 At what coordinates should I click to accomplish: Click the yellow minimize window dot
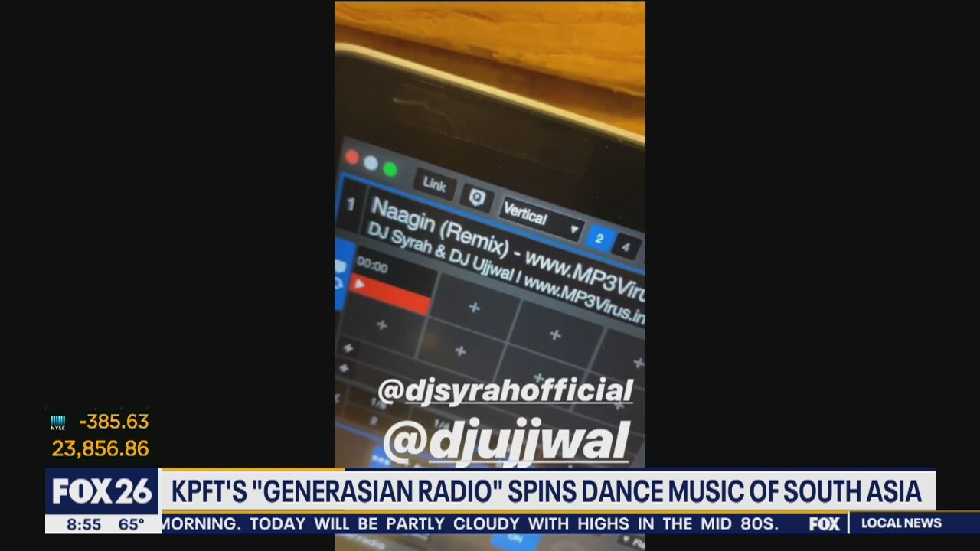point(371,162)
